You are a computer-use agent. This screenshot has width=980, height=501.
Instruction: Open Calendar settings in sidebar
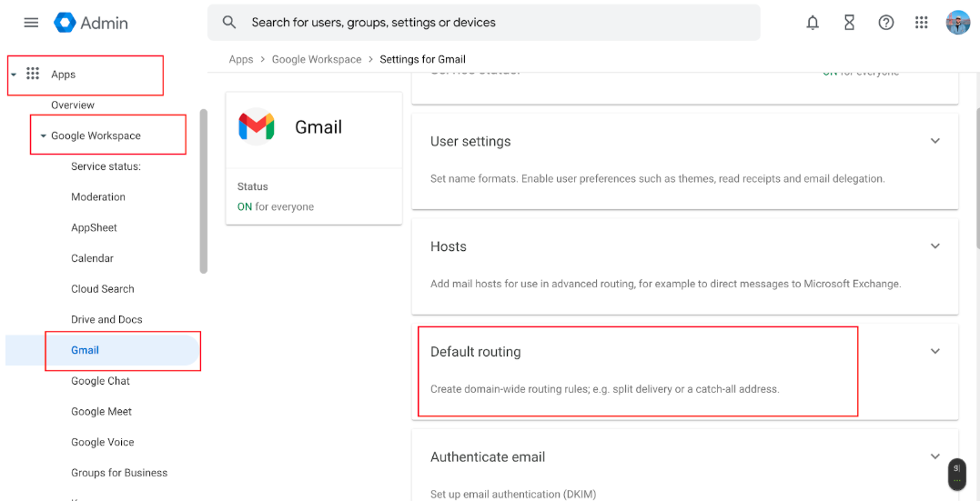[x=92, y=258]
